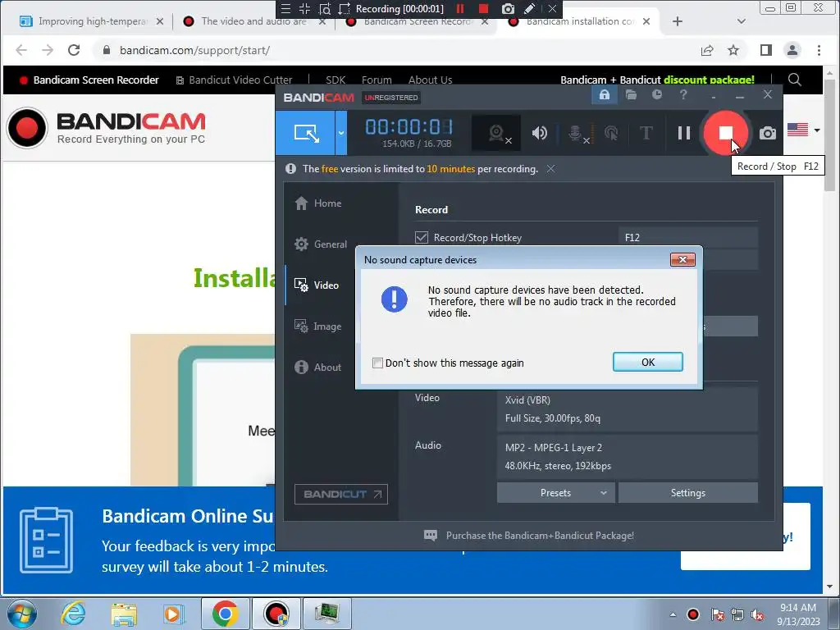The width and height of the screenshot is (840, 630).
Task: Click the address bar with bandicam.com URL
Action: pyautogui.click(x=396, y=50)
